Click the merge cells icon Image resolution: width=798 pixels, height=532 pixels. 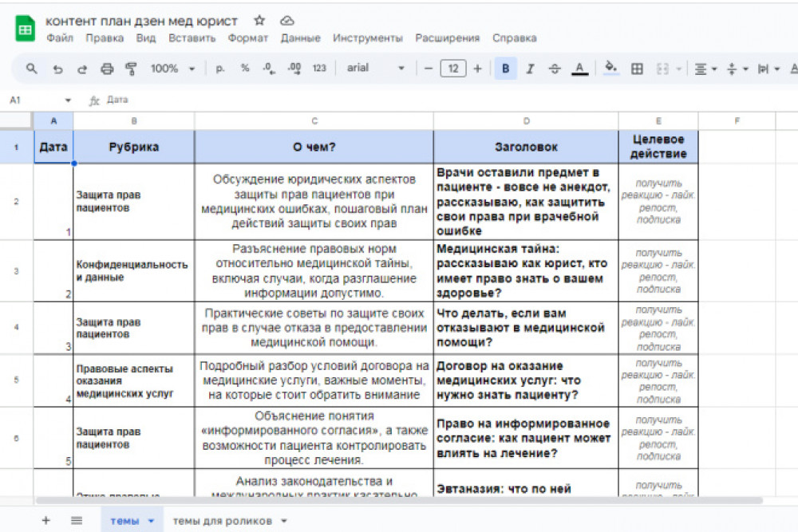tap(662, 69)
